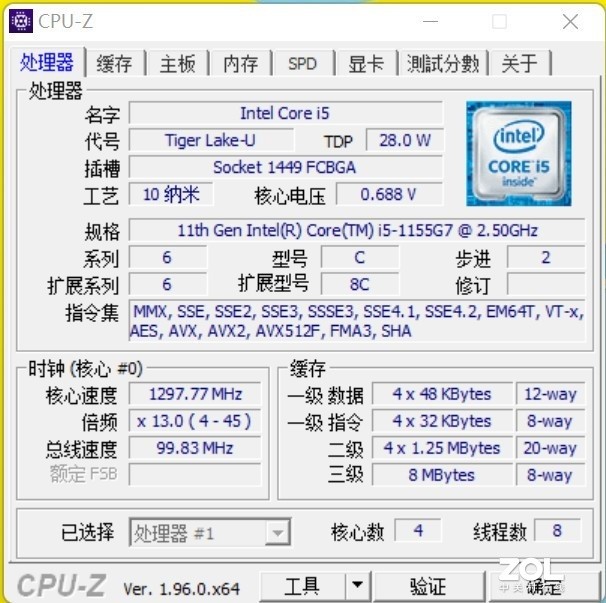Click the 工具 button
Image resolution: width=606 pixels, height=603 pixels.
pos(302,586)
